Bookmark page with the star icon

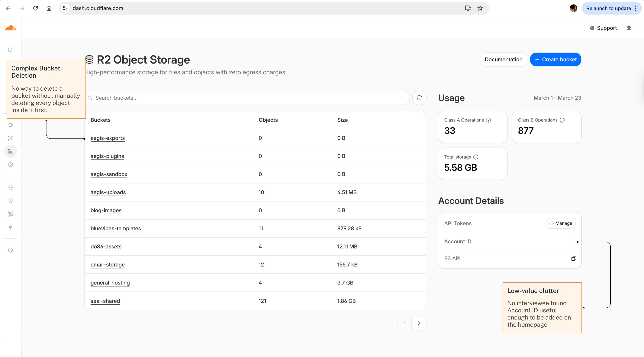[x=480, y=8]
